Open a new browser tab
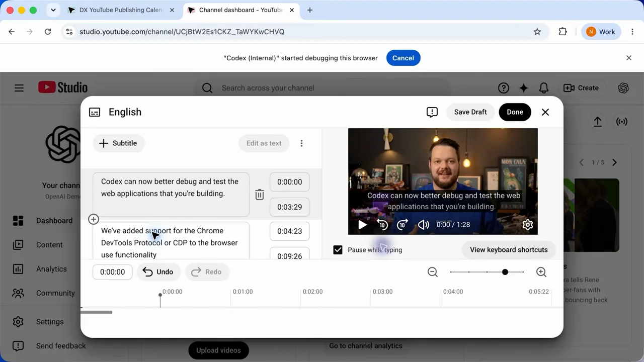The width and height of the screenshot is (644, 362). (310, 10)
